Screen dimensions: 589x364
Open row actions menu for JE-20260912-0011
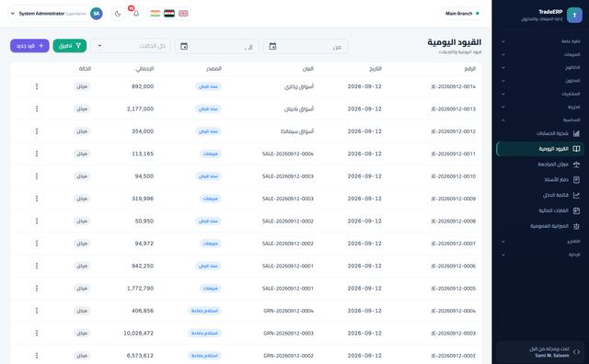point(37,154)
